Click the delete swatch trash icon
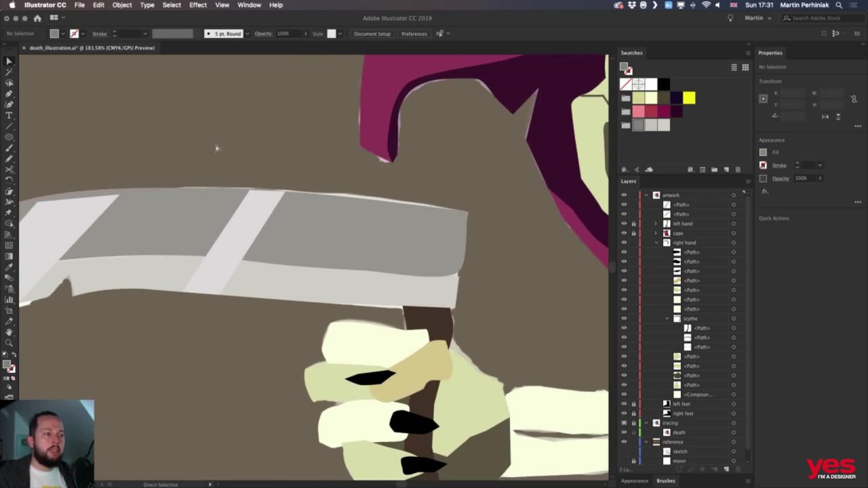This screenshot has width=868, height=488. [x=738, y=169]
